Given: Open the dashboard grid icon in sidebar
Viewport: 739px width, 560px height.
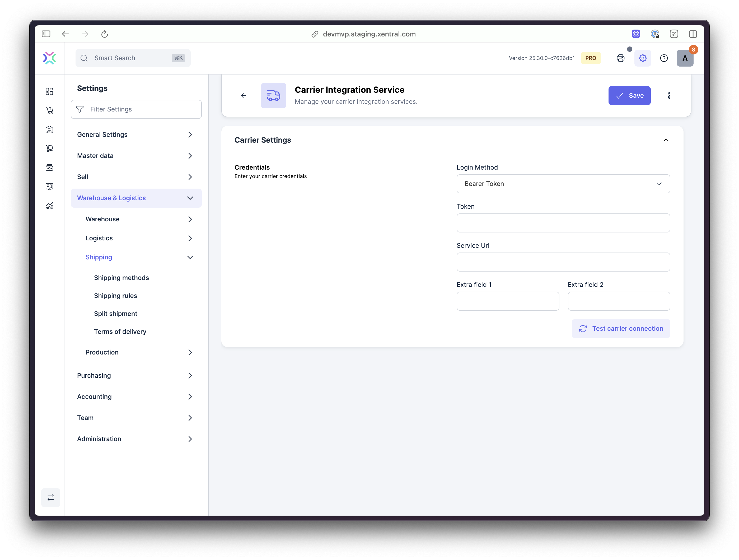Looking at the screenshot, I should click(x=49, y=91).
